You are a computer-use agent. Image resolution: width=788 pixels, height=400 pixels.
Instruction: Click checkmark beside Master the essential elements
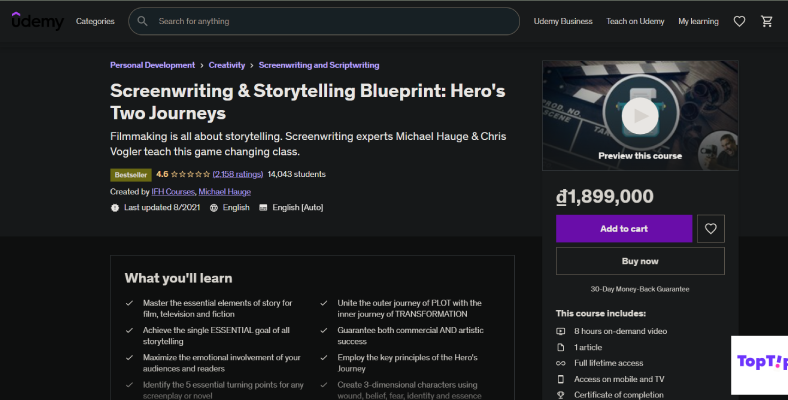point(129,303)
